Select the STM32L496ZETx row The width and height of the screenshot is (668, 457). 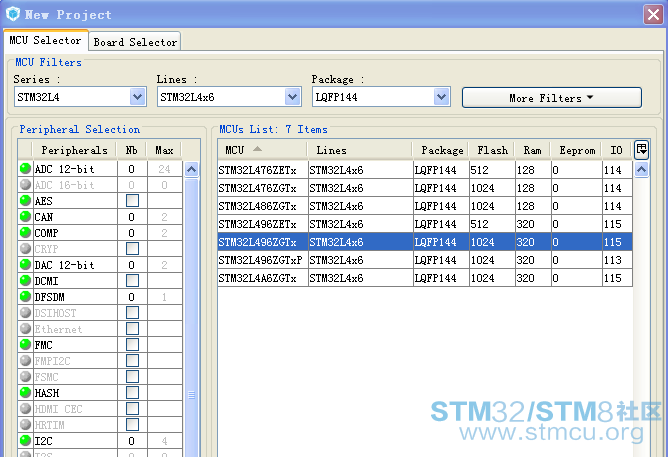click(425, 224)
